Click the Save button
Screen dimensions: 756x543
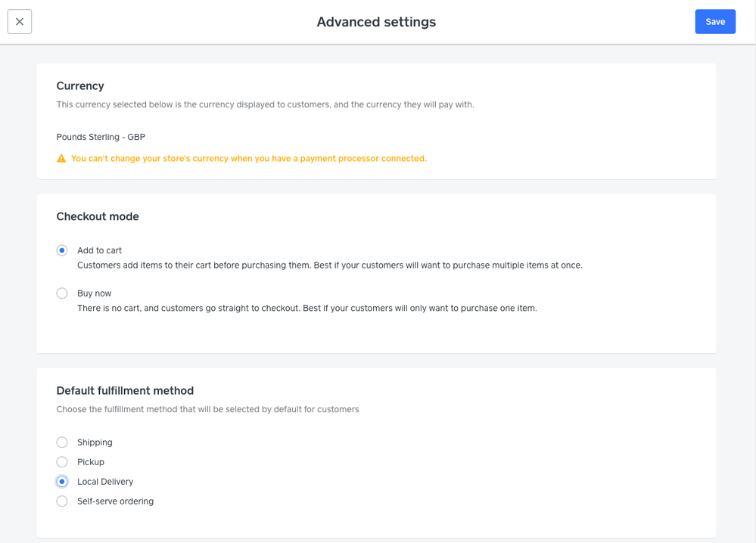[715, 22]
